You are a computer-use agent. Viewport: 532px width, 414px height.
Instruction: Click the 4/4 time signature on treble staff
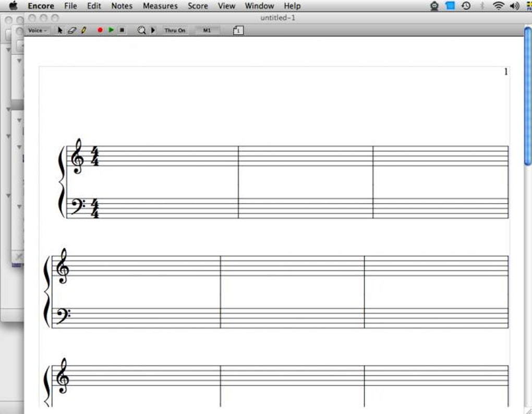(x=95, y=156)
